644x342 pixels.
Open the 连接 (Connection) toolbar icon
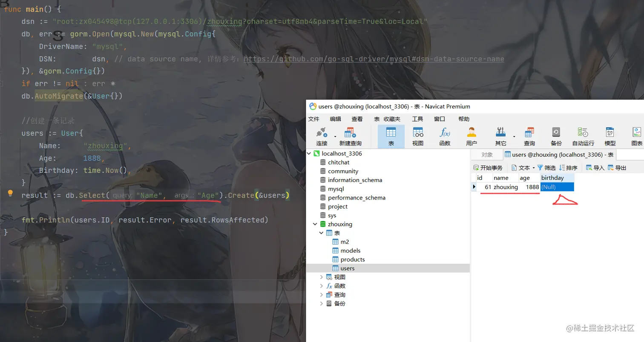(x=322, y=137)
